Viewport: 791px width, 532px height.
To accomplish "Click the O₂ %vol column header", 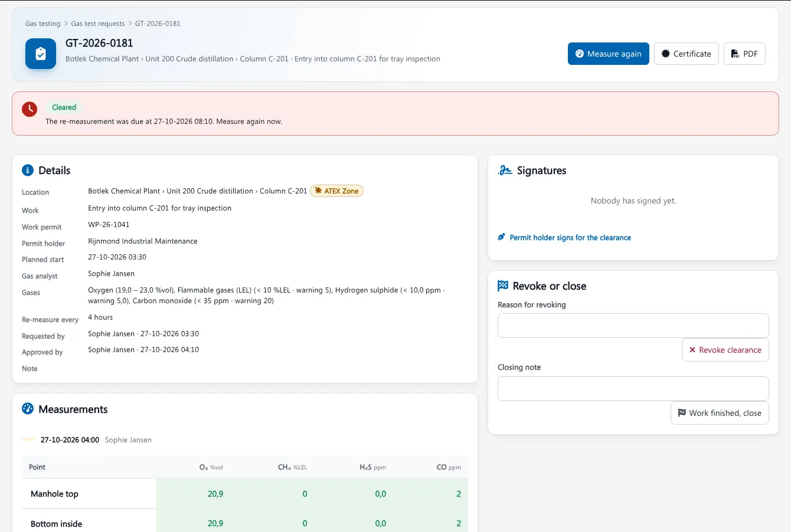I will 211,467.
